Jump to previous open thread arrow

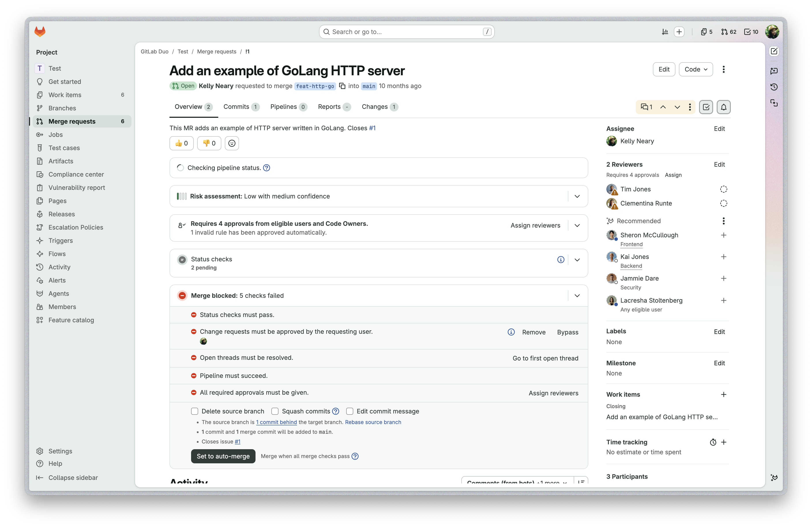coord(663,107)
